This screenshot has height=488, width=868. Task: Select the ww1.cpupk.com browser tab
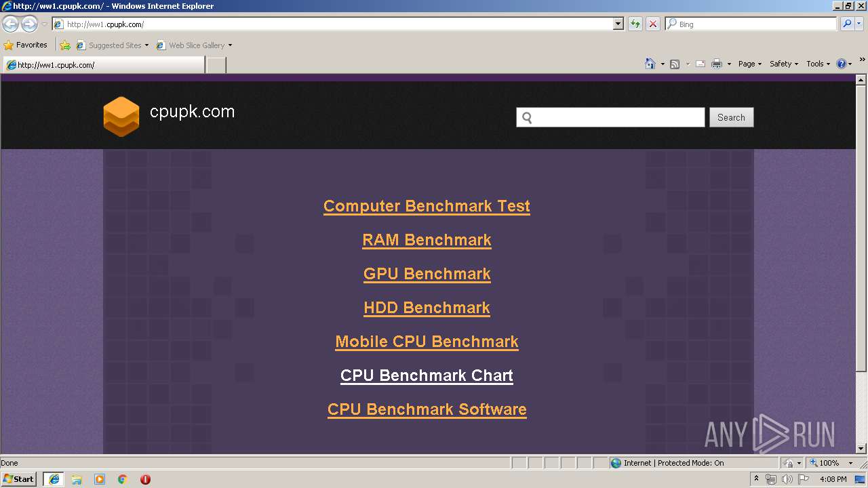pyautogui.click(x=103, y=65)
